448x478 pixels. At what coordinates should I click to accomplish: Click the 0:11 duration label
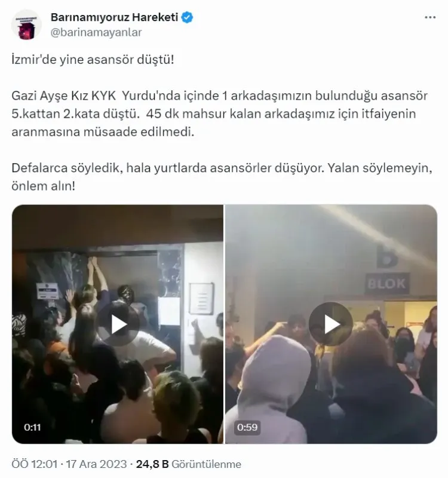point(32,427)
